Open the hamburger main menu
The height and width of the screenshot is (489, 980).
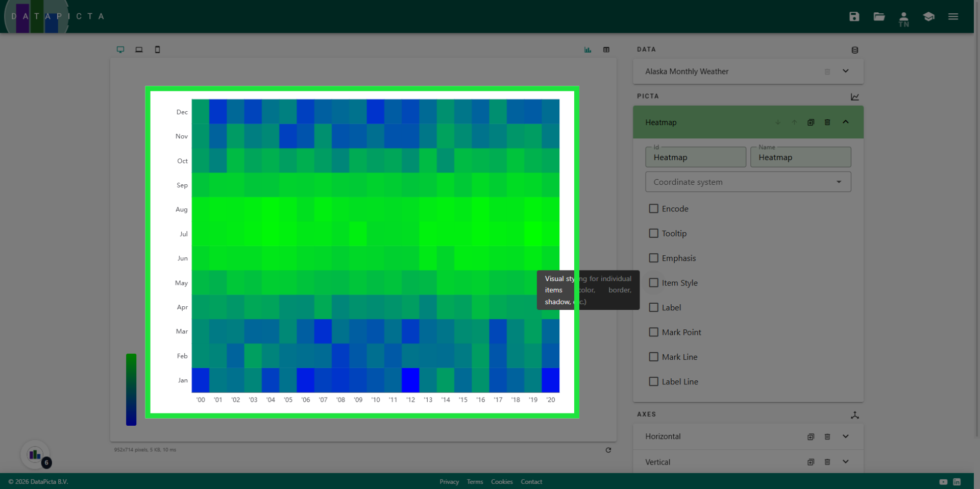click(x=953, y=16)
